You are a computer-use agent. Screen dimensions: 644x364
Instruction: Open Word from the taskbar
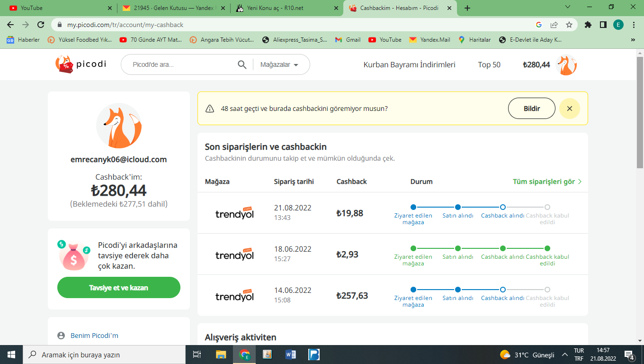[x=291, y=355]
